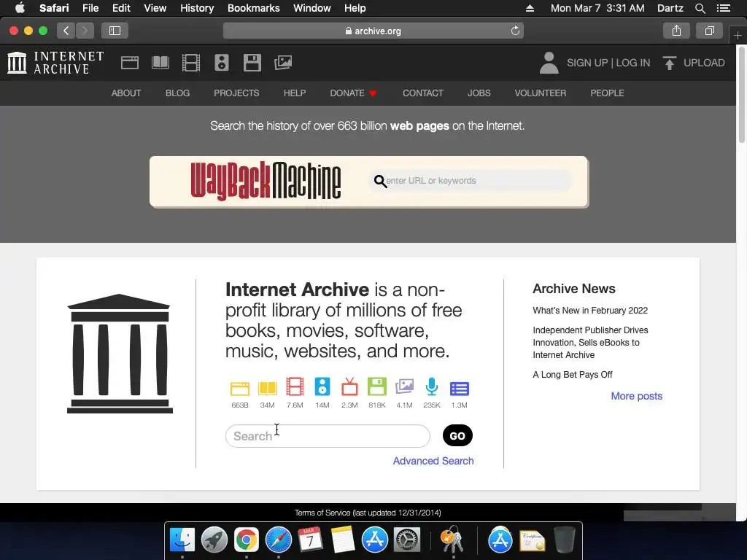747x560 pixels.
Task: Select the yellow web pages icon labeled 663B
Action: click(239, 389)
